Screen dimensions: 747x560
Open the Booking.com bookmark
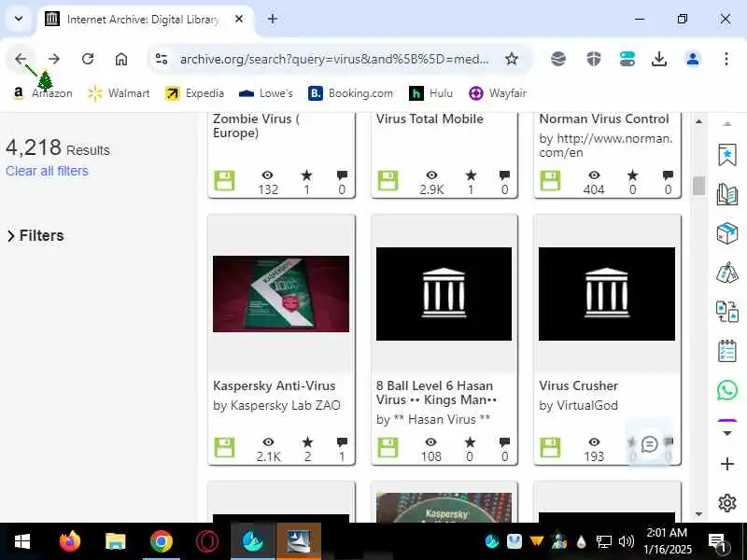(x=351, y=93)
